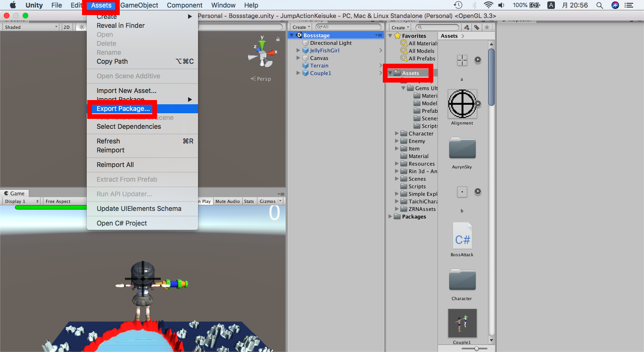Collapse the Bossstage scene in Hierarchy

point(292,35)
